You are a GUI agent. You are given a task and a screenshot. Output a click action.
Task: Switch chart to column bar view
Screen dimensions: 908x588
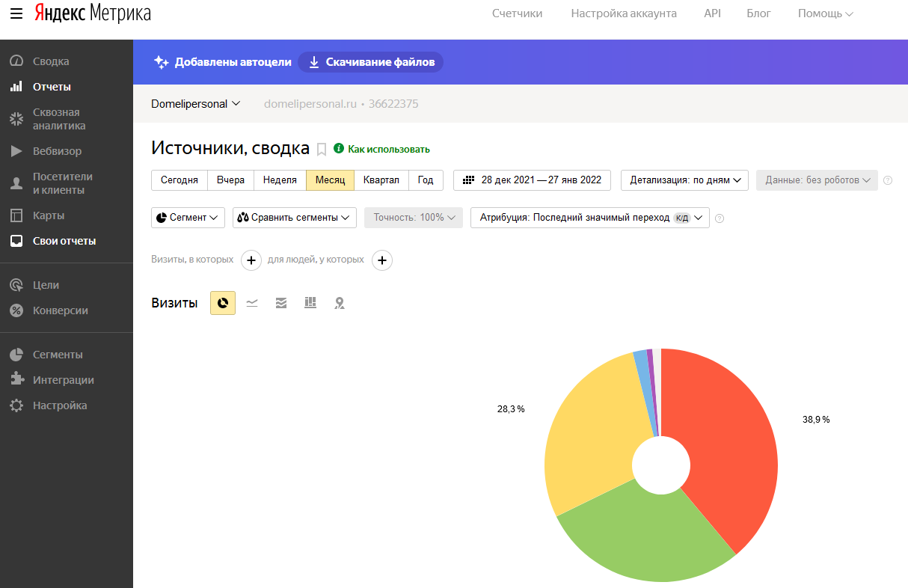(310, 303)
